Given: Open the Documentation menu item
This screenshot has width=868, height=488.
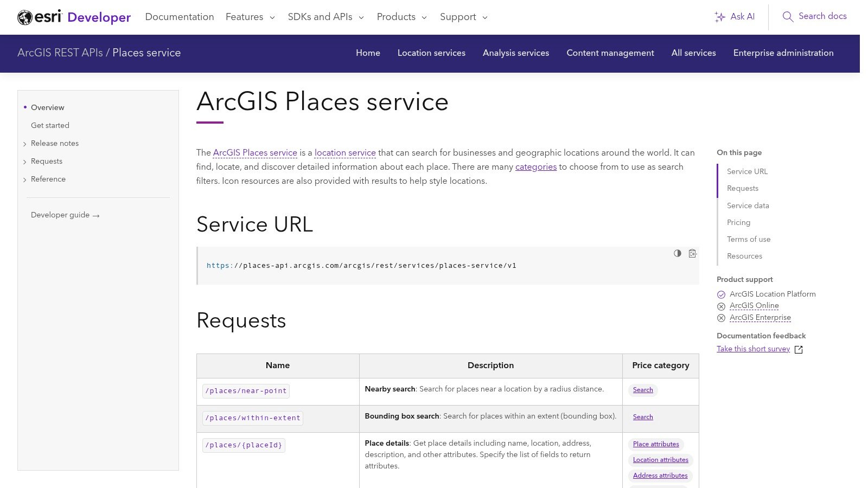Looking at the screenshot, I should coord(180,17).
